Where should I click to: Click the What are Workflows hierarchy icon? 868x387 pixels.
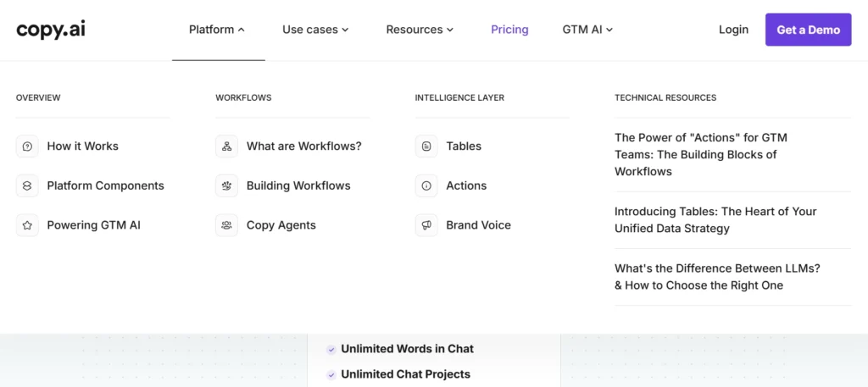[226, 147]
